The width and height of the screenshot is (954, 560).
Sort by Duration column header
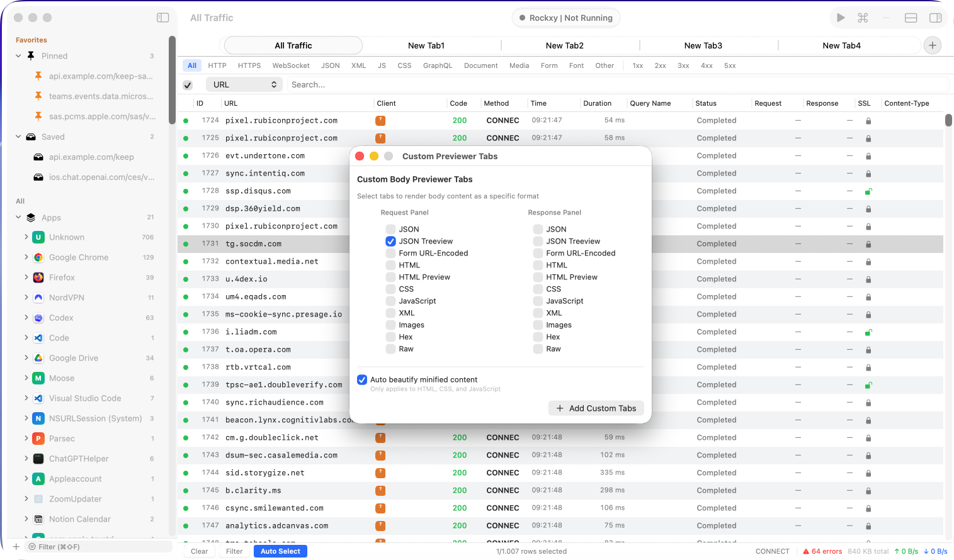(597, 103)
